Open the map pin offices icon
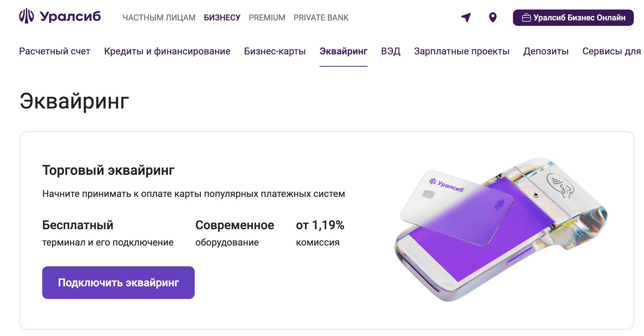The height and width of the screenshot is (336, 644). click(x=493, y=17)
